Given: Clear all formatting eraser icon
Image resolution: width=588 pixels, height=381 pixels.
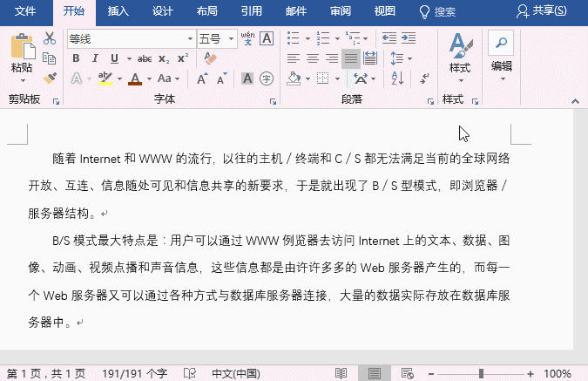Looking at the screenshot, I should coord(211,58).
